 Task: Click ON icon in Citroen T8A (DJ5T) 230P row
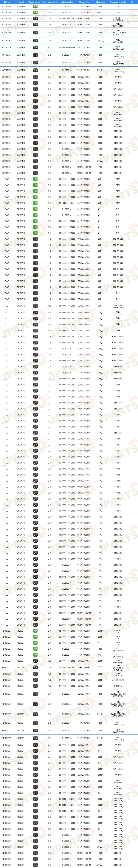(35, 107)
